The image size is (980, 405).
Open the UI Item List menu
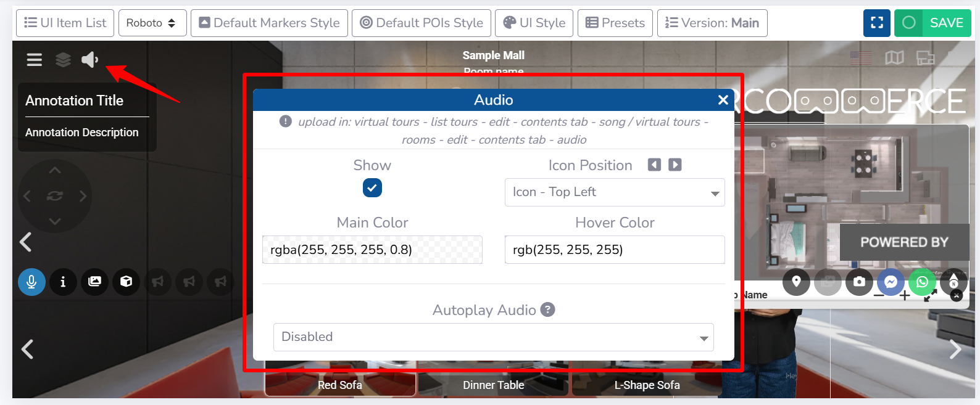(x=65, y=23)
